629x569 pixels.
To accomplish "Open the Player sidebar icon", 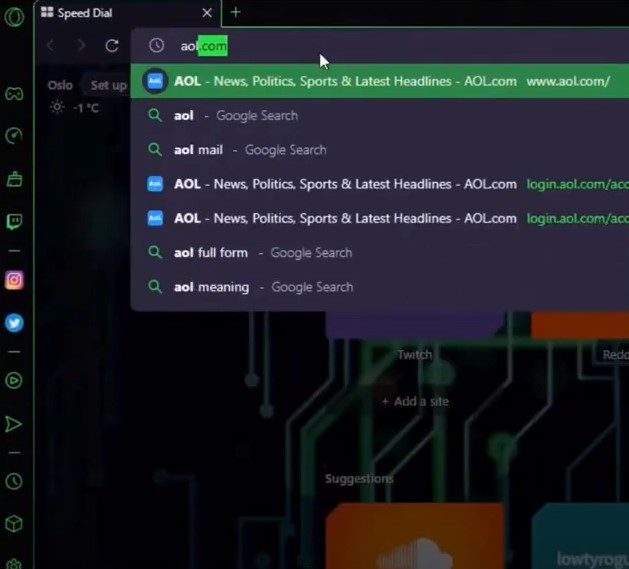I will point(14,380).
